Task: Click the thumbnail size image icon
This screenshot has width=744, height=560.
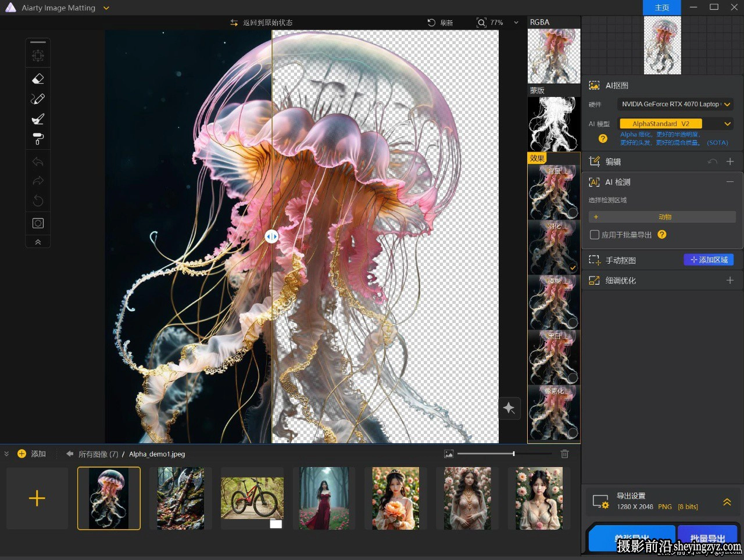Action: pos(449,454)
